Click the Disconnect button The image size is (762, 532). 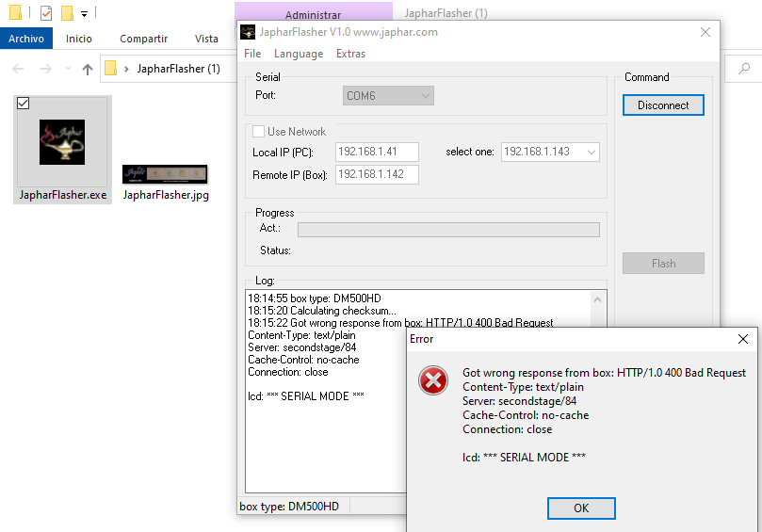pos(663,105)
